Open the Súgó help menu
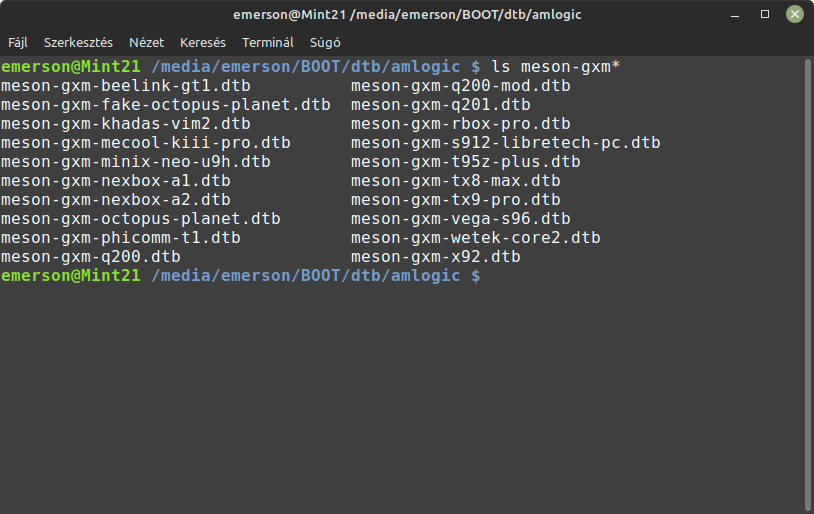The width and height of the screenshot is (814, 514). click(325, 43)
